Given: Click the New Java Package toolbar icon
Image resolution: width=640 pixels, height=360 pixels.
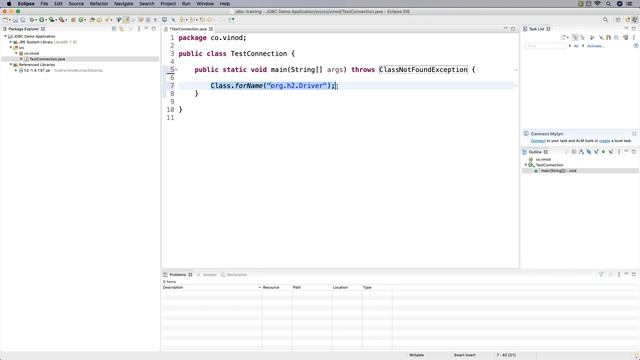Looking at the screenshot, I should pos(73,20).
